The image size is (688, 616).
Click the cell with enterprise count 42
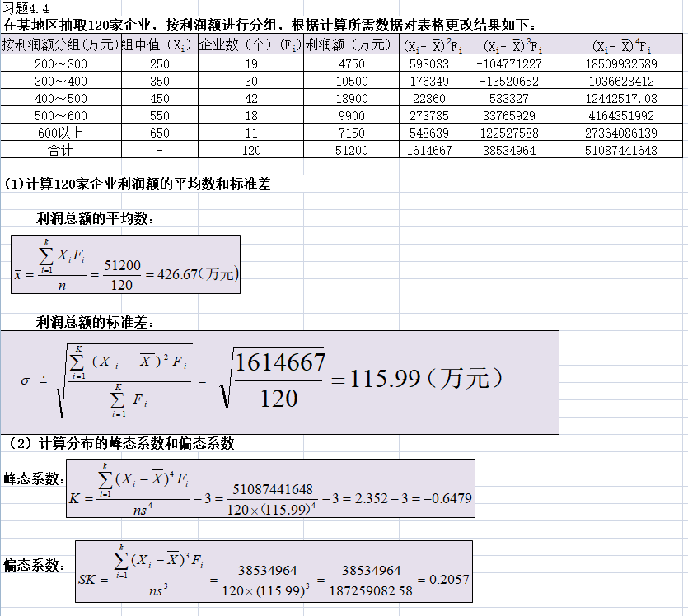pyautogui.click(x=250, y=99)
